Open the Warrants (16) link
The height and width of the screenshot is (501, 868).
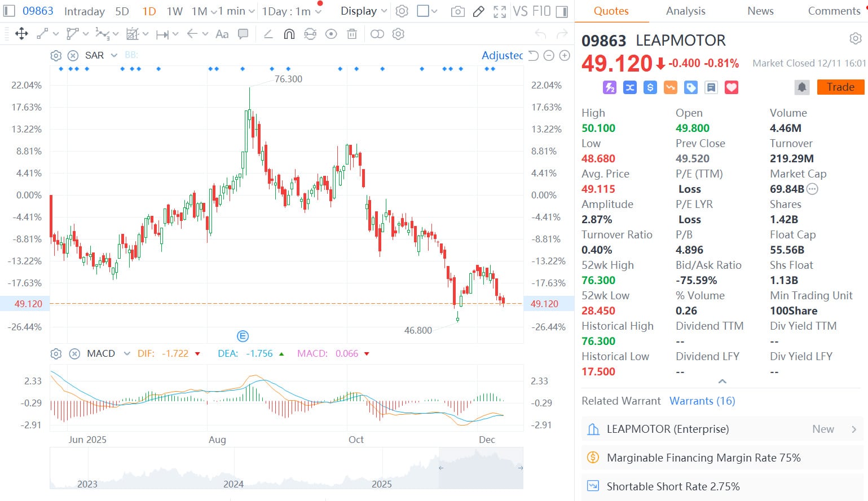point(702,401)
